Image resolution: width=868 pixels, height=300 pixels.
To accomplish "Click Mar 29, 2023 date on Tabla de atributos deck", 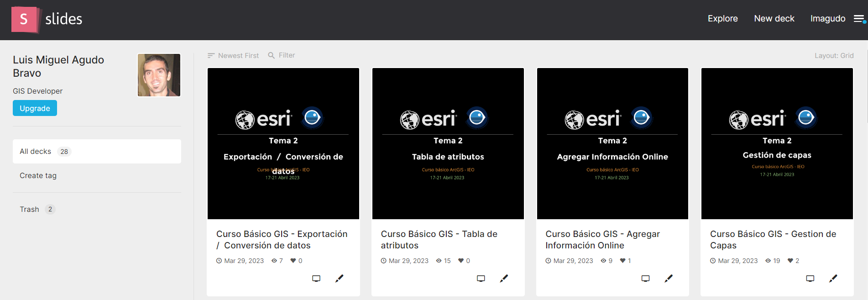I will [x=408, y=261].
